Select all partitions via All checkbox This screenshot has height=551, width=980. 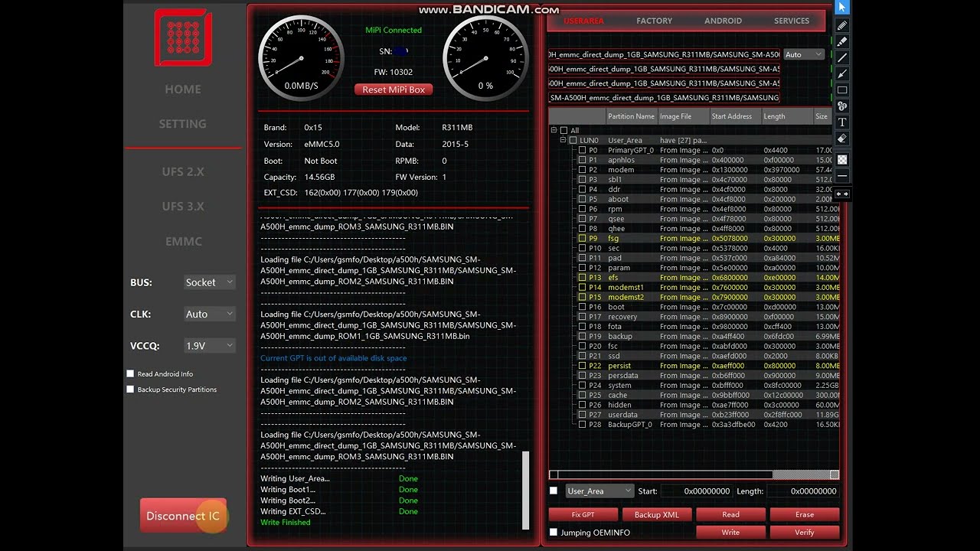(563, 130)
